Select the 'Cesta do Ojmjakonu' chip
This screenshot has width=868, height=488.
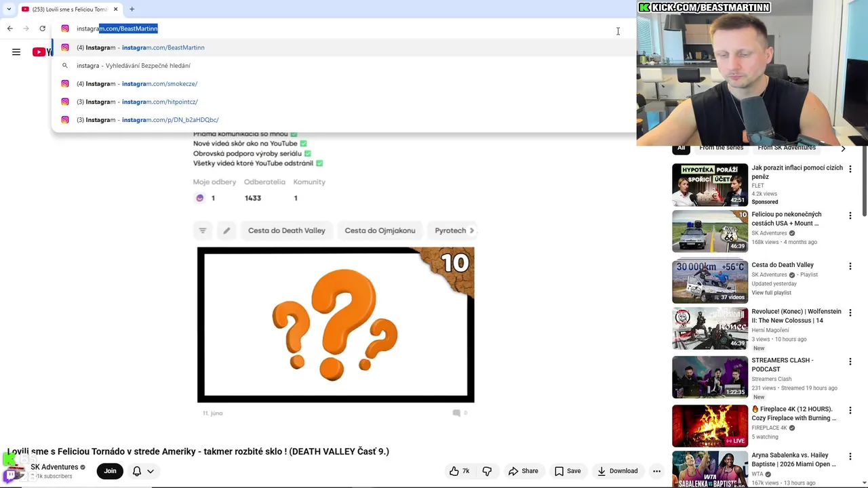380,230
